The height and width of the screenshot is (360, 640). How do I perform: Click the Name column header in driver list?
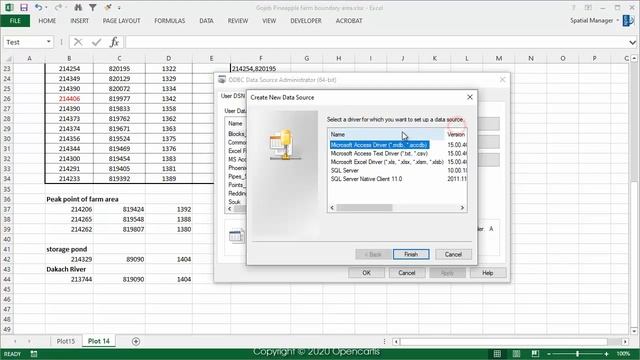[x=386, y=134]
